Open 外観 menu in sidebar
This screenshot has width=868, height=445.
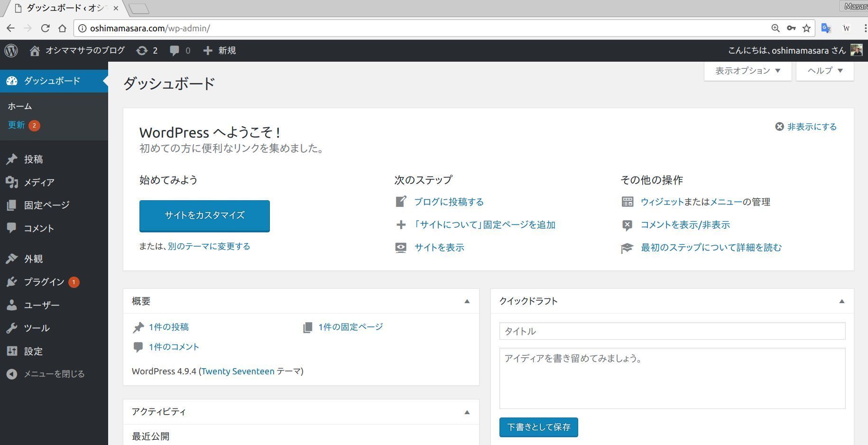click(x=54, y=259)
